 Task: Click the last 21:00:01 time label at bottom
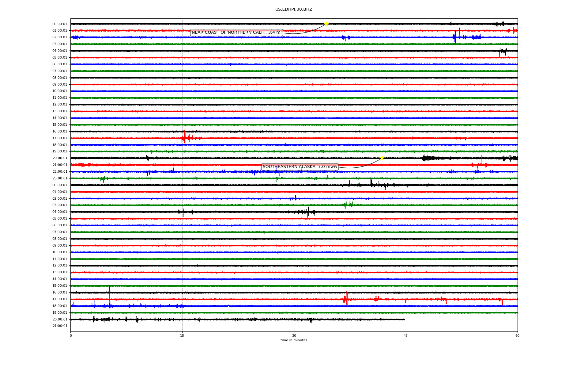pyautogui.click(x=60, y=326)
